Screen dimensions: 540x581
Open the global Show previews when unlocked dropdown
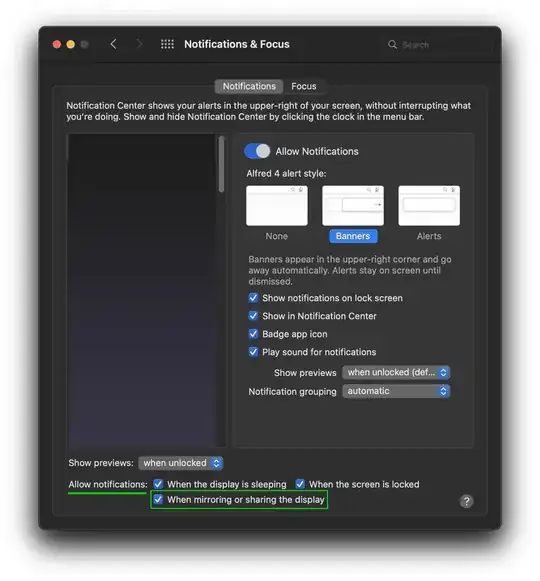click(x=180, y=463)
